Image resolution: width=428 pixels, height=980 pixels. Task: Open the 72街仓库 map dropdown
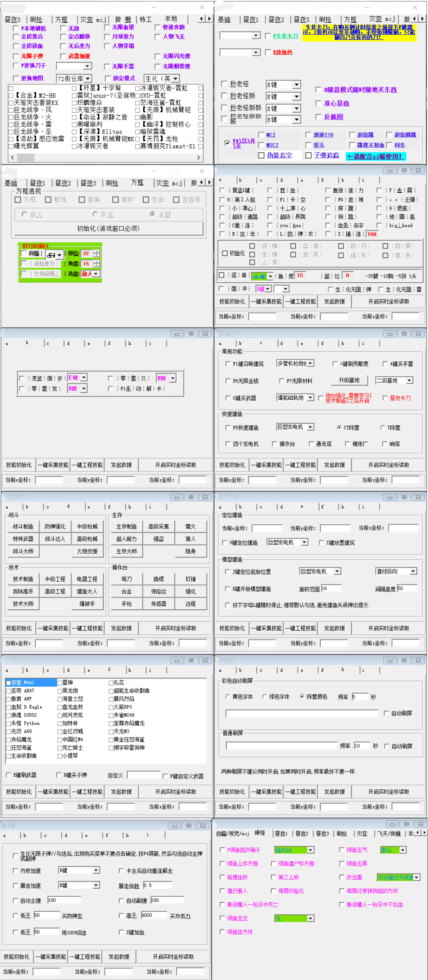tap(88, 78)
